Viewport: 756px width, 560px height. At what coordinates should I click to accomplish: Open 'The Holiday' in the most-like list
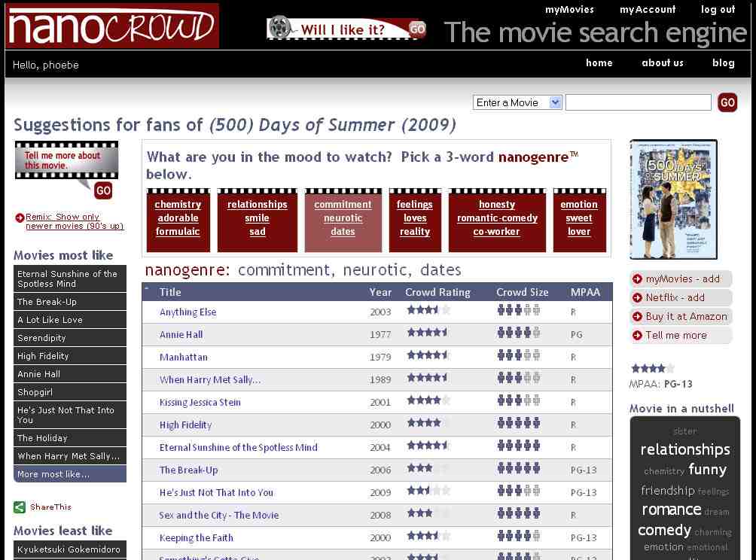70,437
